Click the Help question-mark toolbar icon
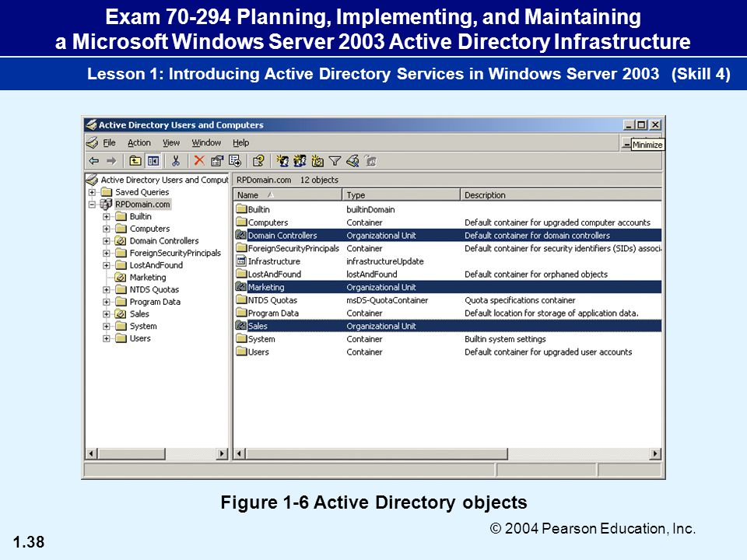The width and height of the screenshot is (747, 560). (258, 161)
